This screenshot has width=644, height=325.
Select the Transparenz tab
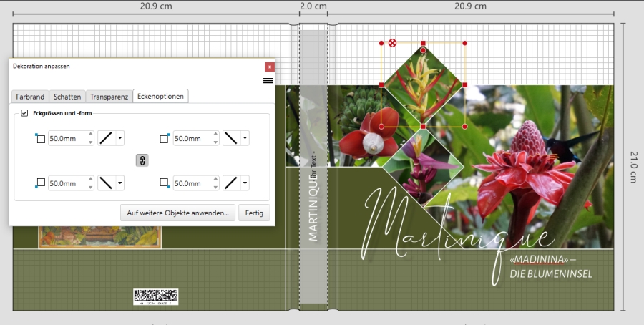tap(109, 97)
